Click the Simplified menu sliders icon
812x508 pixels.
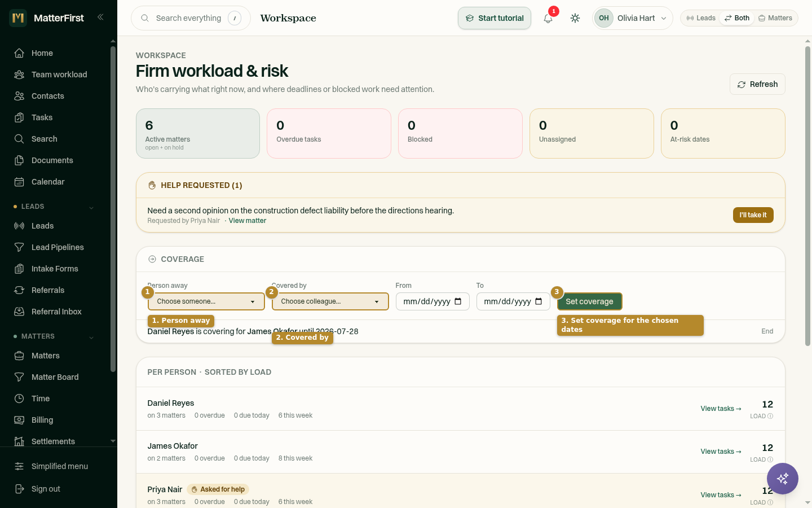click(19, 466)
